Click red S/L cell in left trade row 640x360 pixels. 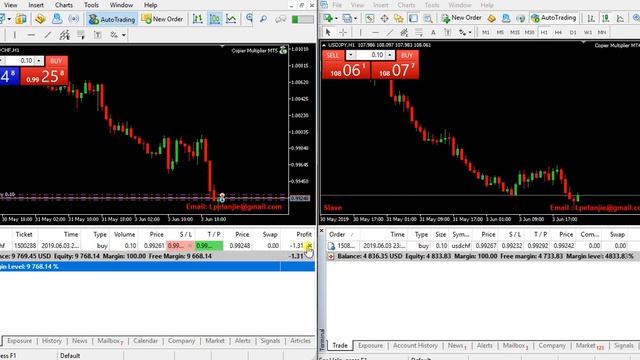point(180,246)
